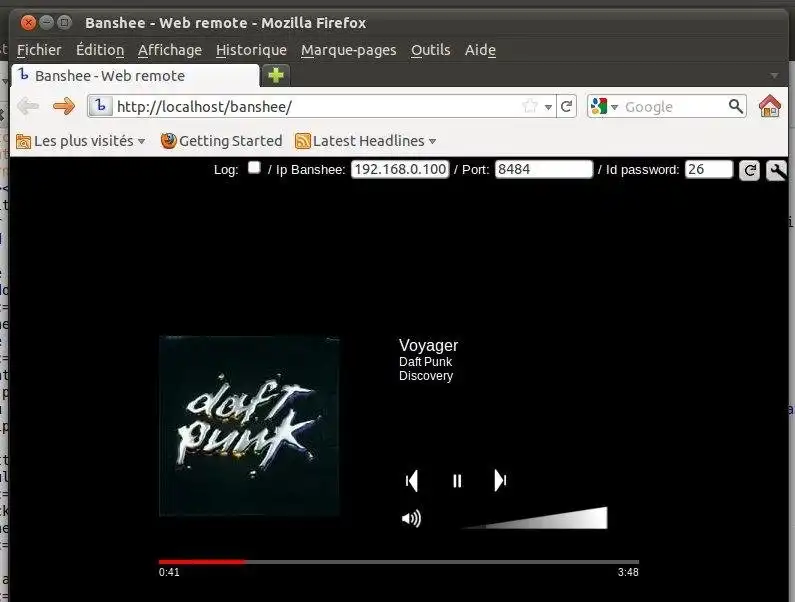795x602 pixels.
Task: Refresh the Banshee connection settings
Action: (x=749, y=170)
